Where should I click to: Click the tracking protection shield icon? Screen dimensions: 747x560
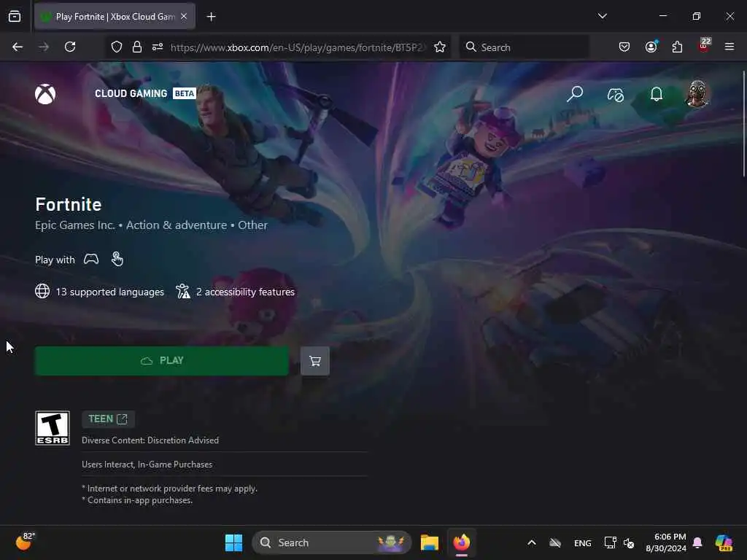[117, 47]
